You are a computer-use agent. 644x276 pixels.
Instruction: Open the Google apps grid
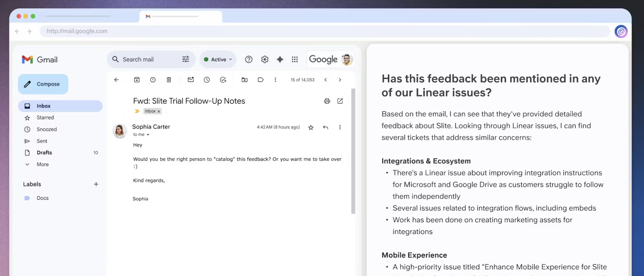coord(295,59)
